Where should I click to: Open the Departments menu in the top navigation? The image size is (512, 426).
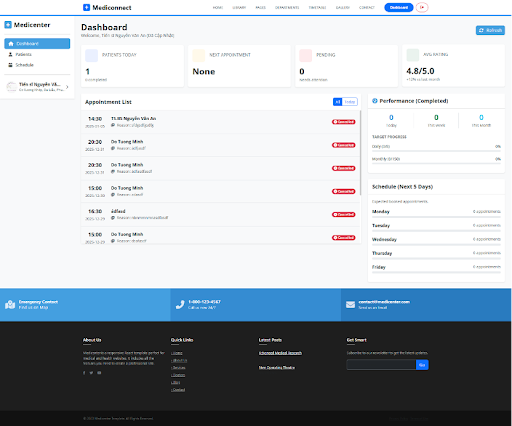coord(287,7)
